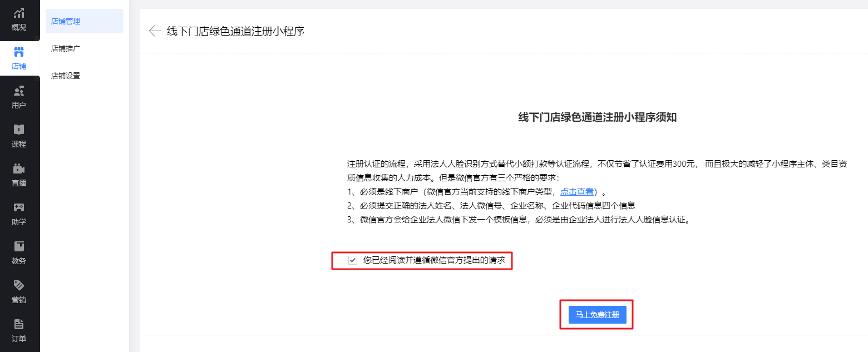Open the 直播 live camera icon
The width and height of the screenshot is (868, 352).
(x=19, y=168)
